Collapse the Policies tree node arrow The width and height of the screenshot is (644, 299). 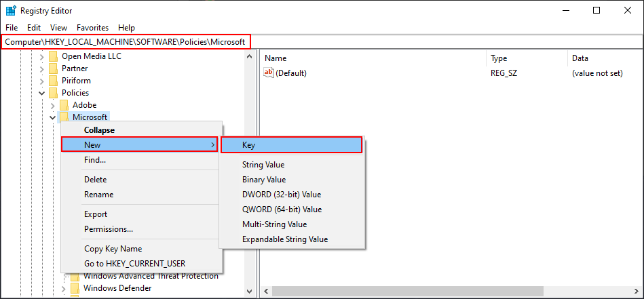click(42, 93)
